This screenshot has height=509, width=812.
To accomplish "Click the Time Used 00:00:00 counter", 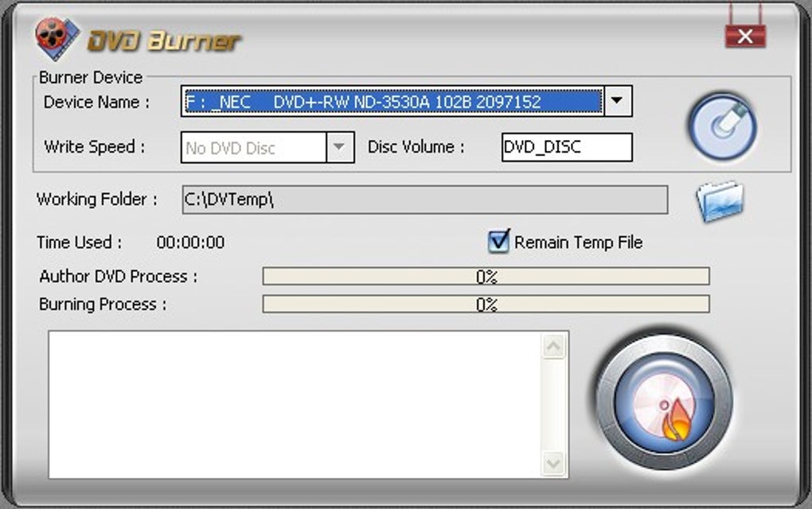I will pyautogui.click(x=190, y=242).
